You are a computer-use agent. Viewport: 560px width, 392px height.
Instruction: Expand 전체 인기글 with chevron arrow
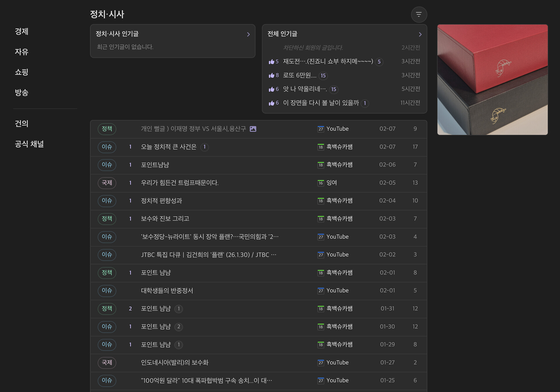(420, 34)
